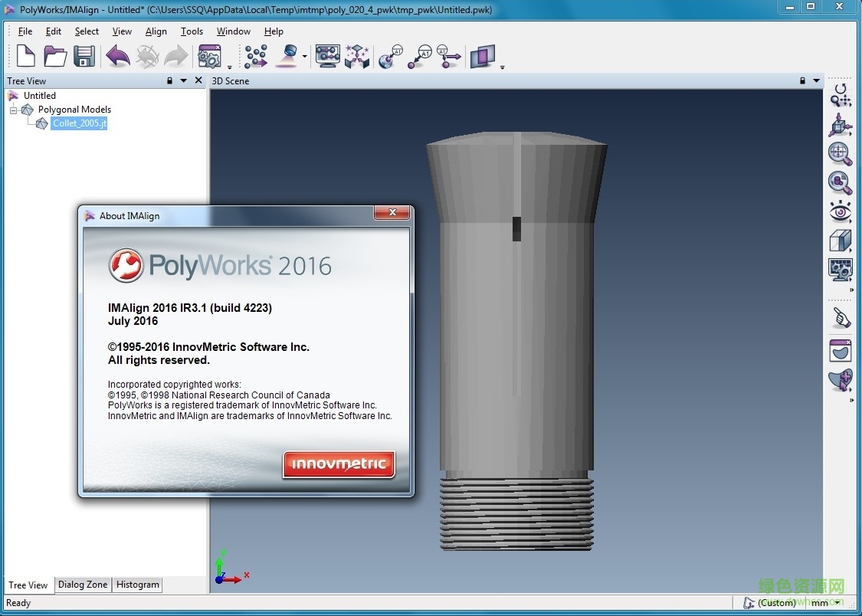Toggle auto-hide pin on the 3D Scene panel
The width and height of the screenshot is (862, 616).
[x=801, y=80]
